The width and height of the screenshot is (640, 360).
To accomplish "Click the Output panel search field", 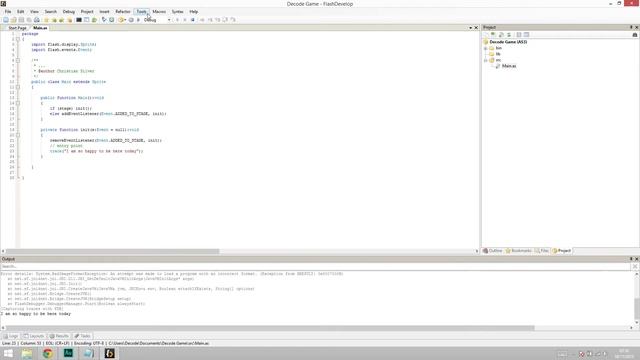I will pos(315,266).
